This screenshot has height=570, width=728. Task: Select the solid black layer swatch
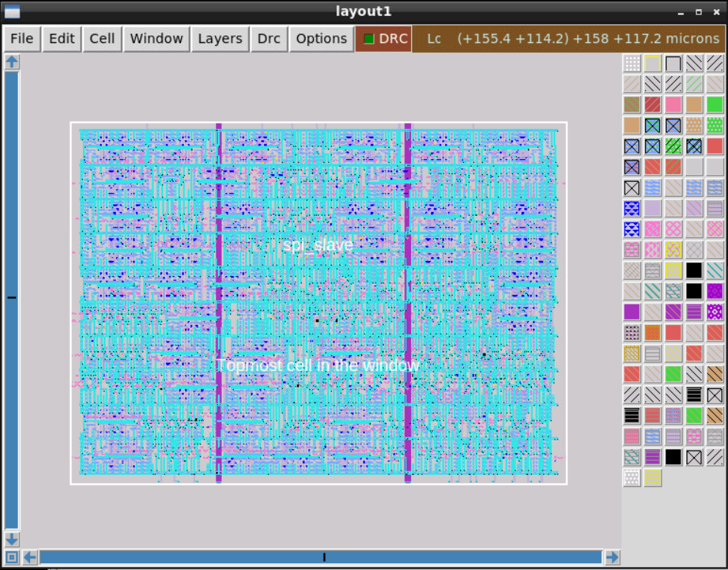coord(695,270)
